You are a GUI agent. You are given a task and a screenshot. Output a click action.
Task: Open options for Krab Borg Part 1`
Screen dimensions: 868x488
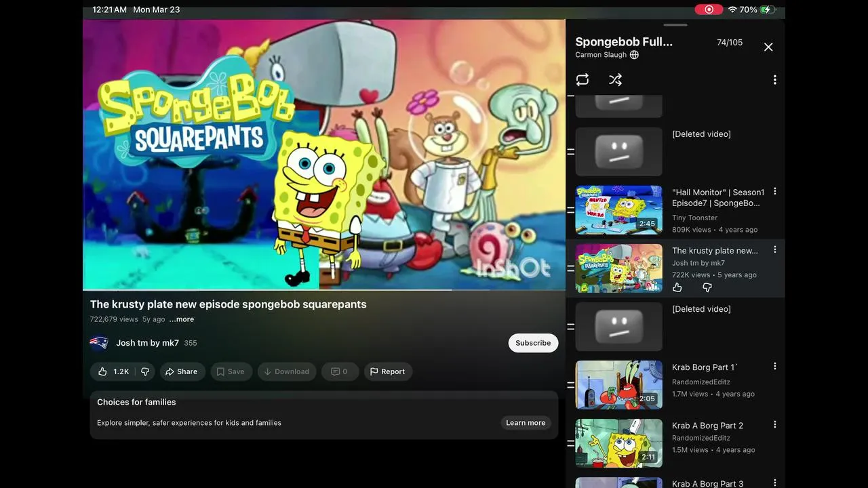pos(774,367)
